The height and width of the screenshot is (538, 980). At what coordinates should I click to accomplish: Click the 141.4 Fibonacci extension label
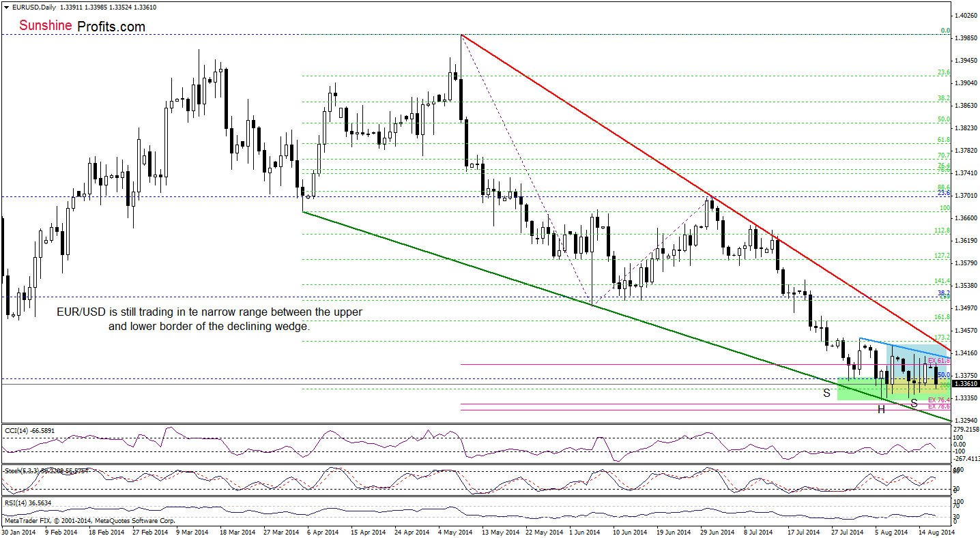click(x=942, y=281)
